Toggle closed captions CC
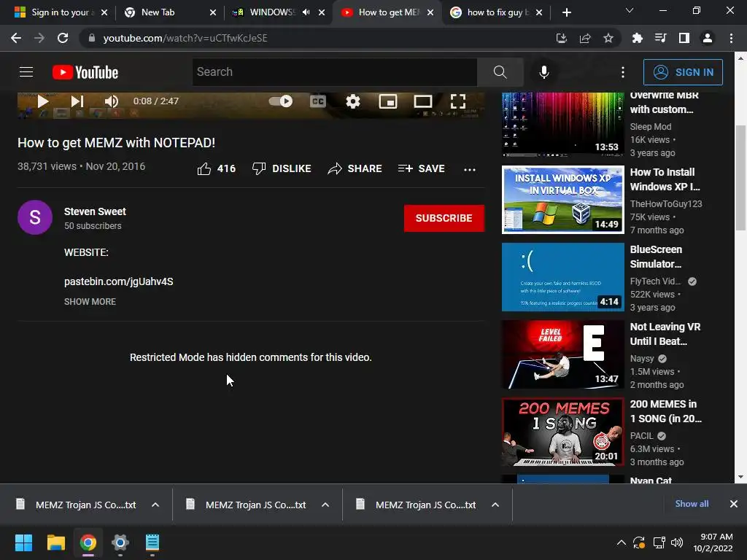This screenshot has height=560, width=747. pos(318,101)
